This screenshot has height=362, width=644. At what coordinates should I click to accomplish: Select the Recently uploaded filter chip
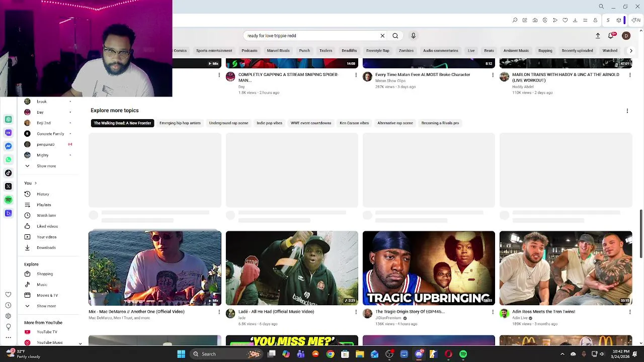pos(577,51)
